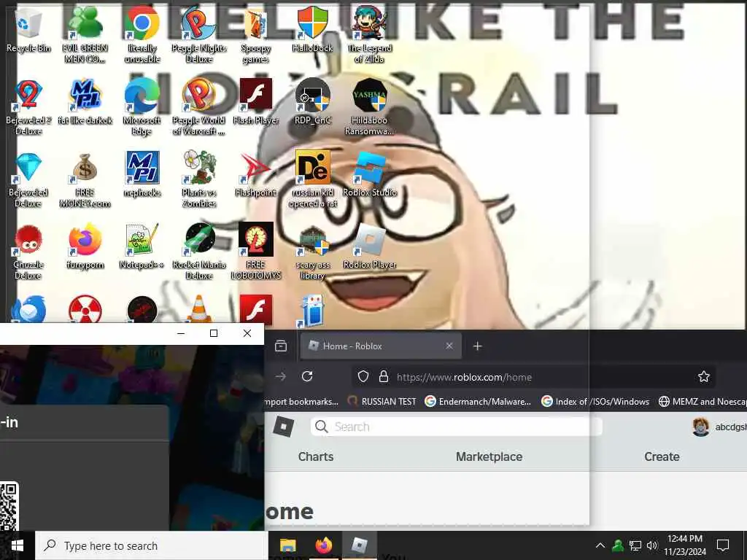The image size is (747, 560).
Task: Switch to Roblox app in taskbar
Action: [360, 545]
